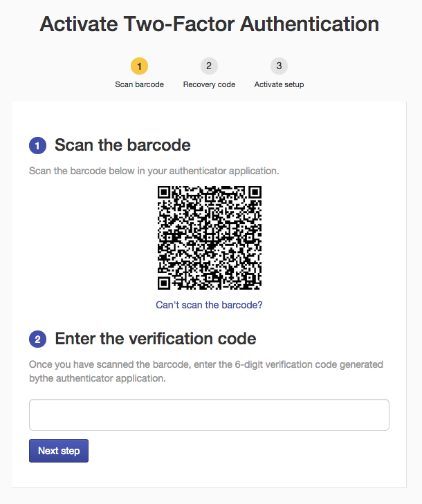Open the Activate setup step label

pyautogui.click(x=279, y=84)
